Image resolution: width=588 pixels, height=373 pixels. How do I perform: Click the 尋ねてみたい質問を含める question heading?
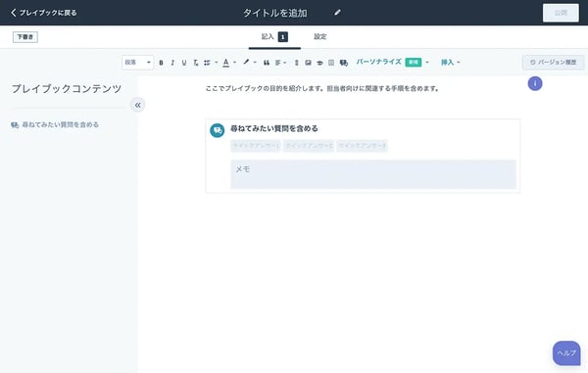click(274, 128)
